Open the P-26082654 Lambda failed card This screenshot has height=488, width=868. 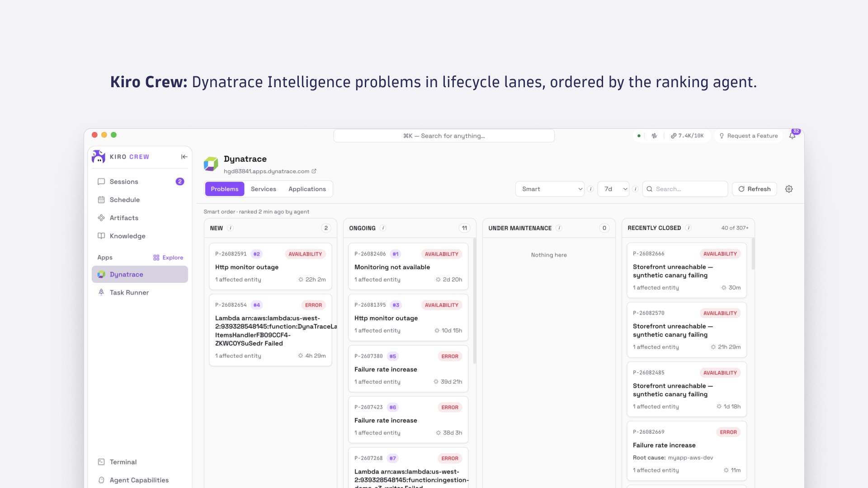[x=270, y=330]
